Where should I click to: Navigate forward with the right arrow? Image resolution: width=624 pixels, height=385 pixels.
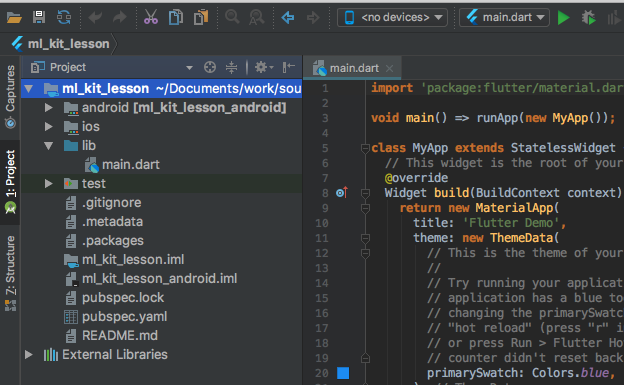[x=313, y=18]
